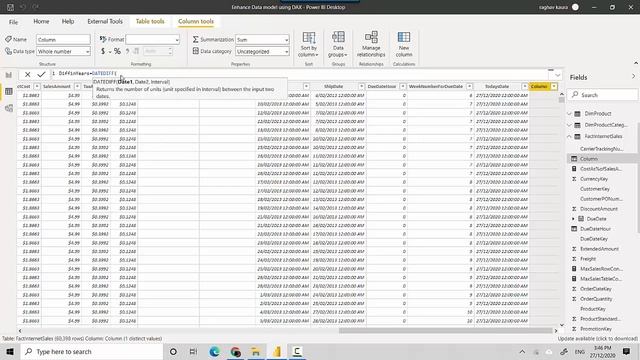Switch to the Help tab

coord(68,21)
